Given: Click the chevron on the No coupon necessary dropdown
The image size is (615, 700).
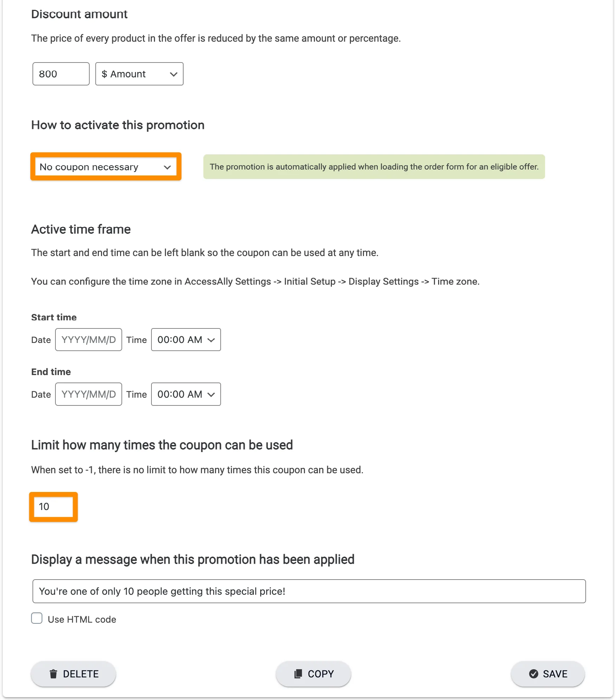Looking at the screenshot, I should pyautogui.click(x=167, y=167).
